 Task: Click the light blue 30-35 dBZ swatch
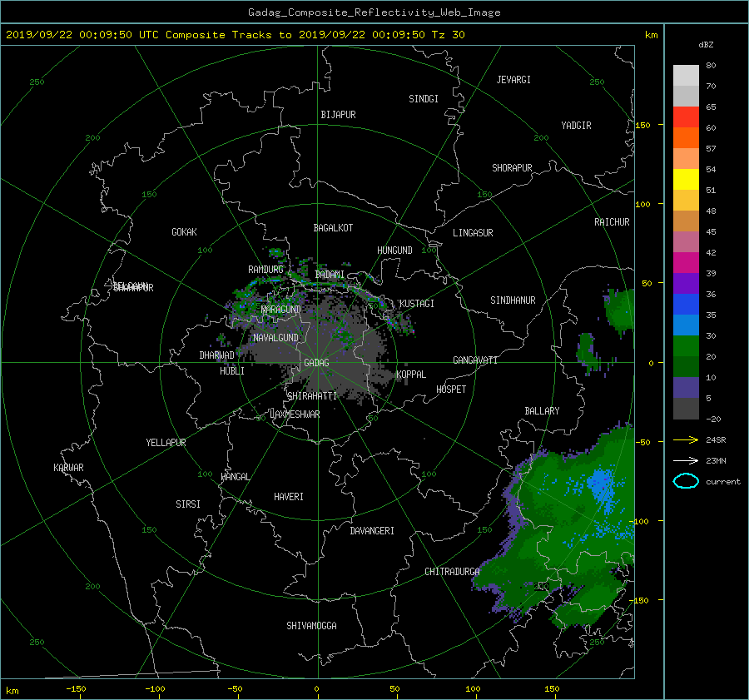point(686,325)
